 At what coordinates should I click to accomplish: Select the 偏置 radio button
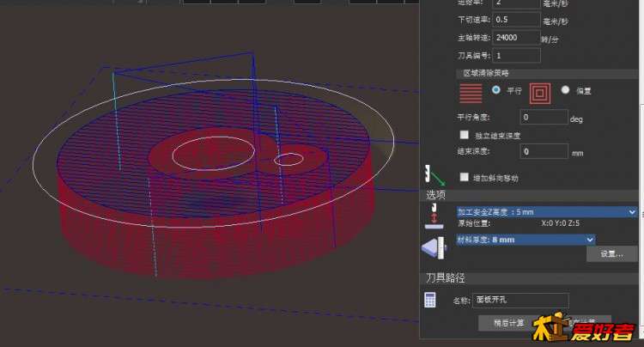(x=565, y=90)
